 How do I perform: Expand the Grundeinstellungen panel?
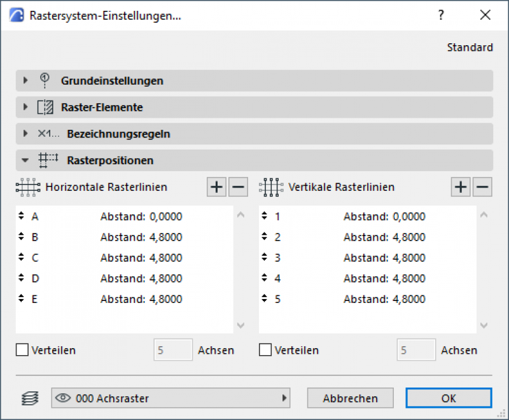tap(26, 81)
